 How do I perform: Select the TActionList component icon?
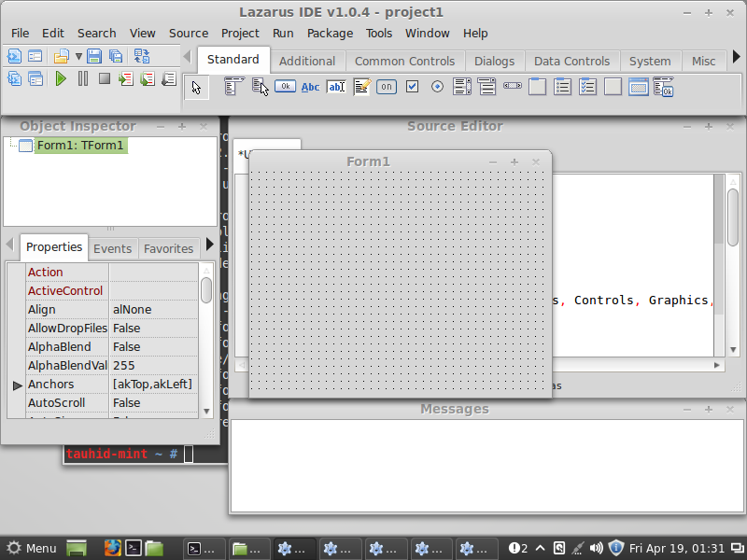point(664,87)
